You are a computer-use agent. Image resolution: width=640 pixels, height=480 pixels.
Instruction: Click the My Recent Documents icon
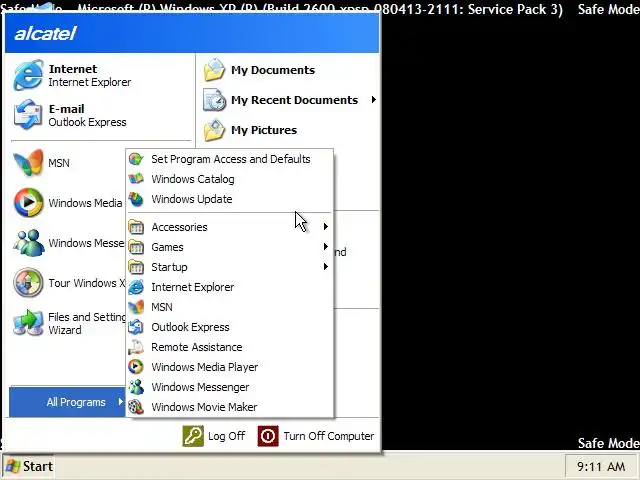[x=215, y=100]
